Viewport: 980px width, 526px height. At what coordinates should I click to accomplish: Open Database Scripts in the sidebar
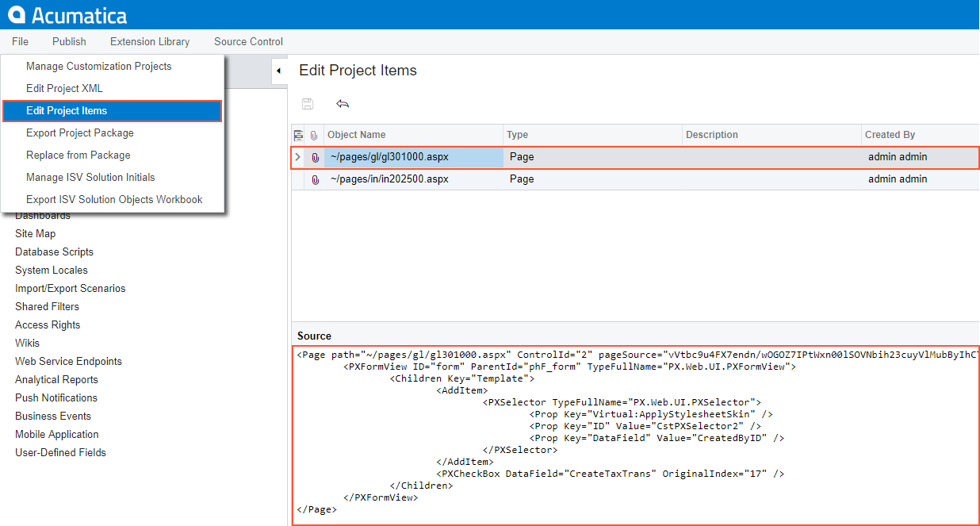coord(54,251)
